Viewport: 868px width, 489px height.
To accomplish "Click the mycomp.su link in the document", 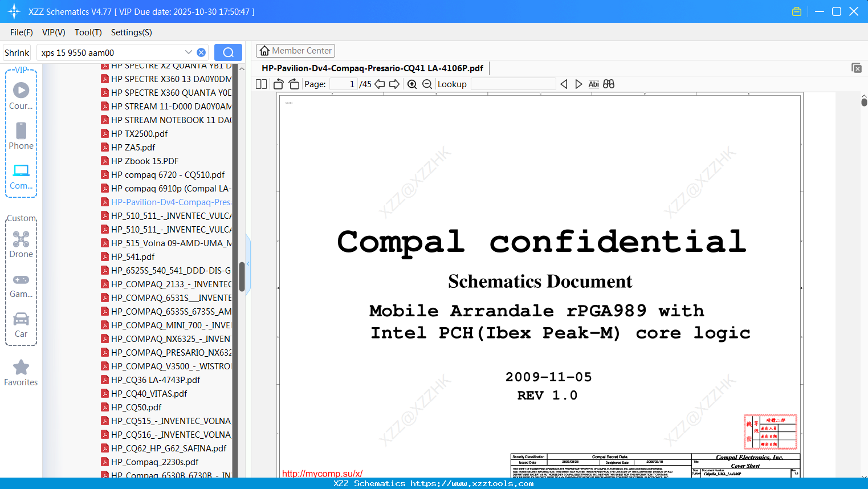I will click(322, 473).
